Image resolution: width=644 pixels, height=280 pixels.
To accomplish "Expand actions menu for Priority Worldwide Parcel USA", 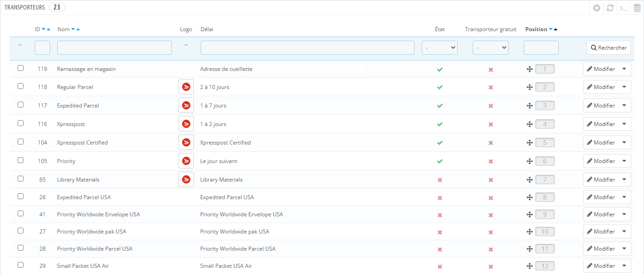I will [625, 249].
